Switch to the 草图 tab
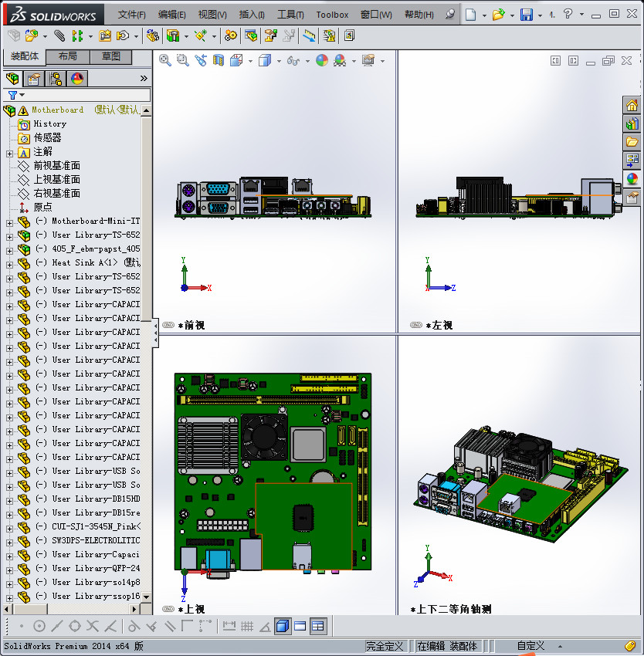 point(111,56)
